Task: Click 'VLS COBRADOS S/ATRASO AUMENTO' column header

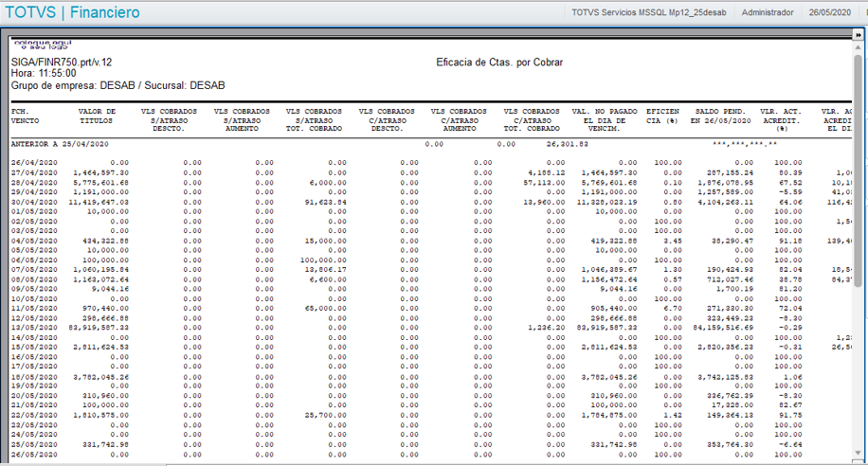Action: tap(242, 120)
